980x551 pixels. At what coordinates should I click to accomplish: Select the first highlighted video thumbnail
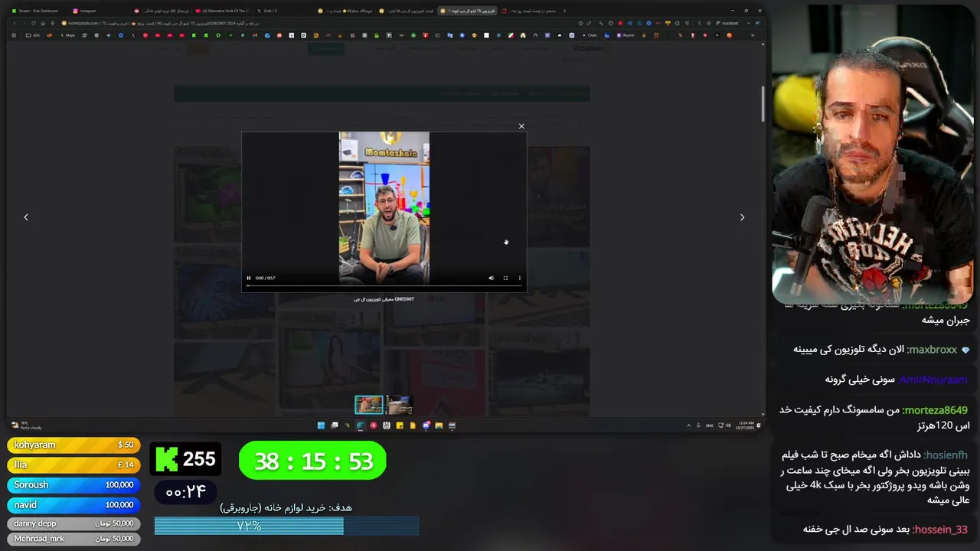368,404
